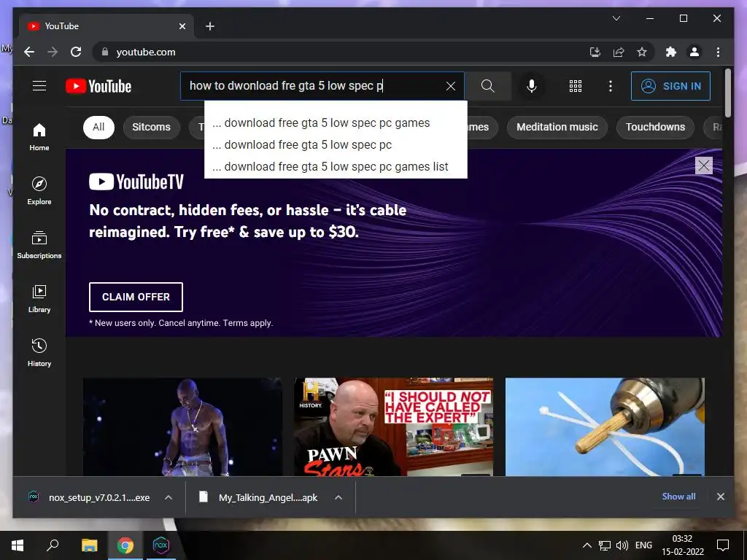The height and width of the screenshot is (560, 747).
Task: Open YouTube settings three-dot menu
Action: (x=611, y=86)
